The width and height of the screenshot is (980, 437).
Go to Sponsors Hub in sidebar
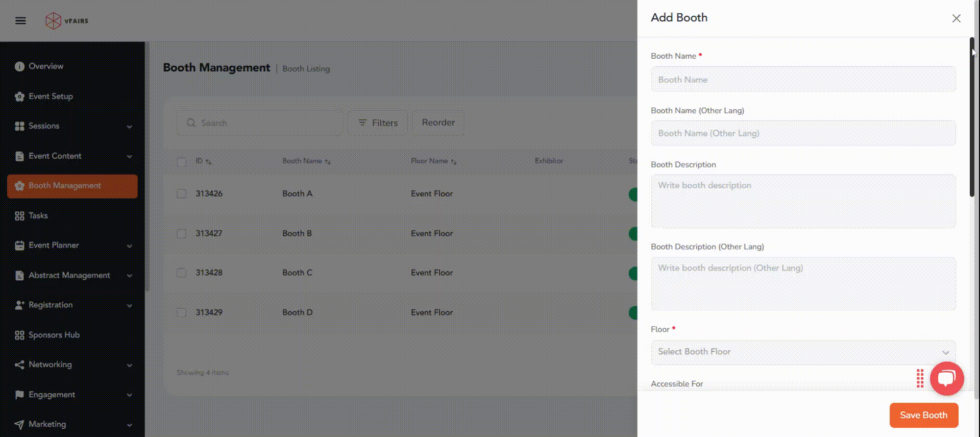tap(54, 335)
